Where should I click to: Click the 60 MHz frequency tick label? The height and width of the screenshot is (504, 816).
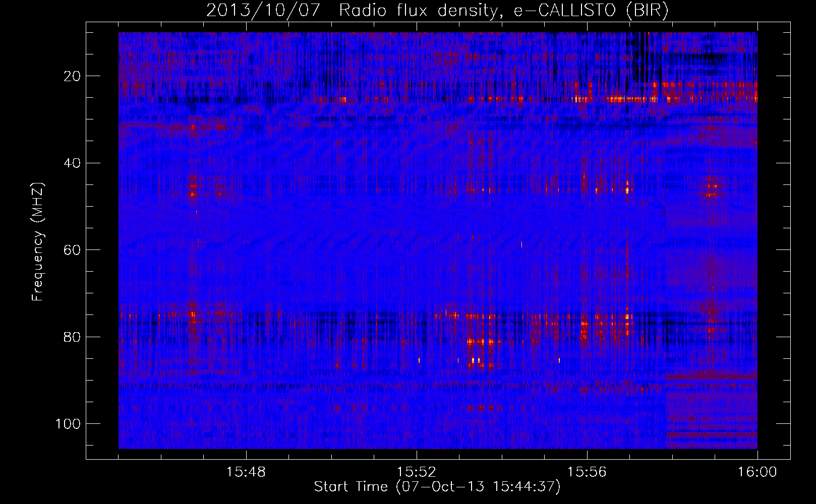point(73,250)
